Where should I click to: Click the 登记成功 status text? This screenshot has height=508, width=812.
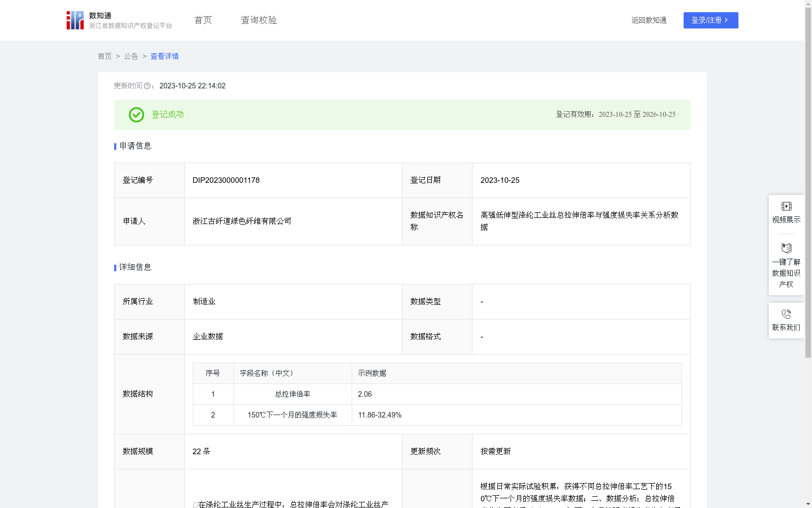167,115
